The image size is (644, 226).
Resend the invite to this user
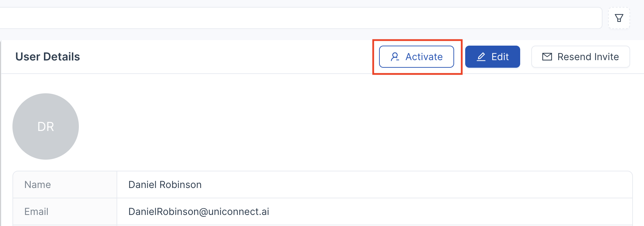pos(580,57)
